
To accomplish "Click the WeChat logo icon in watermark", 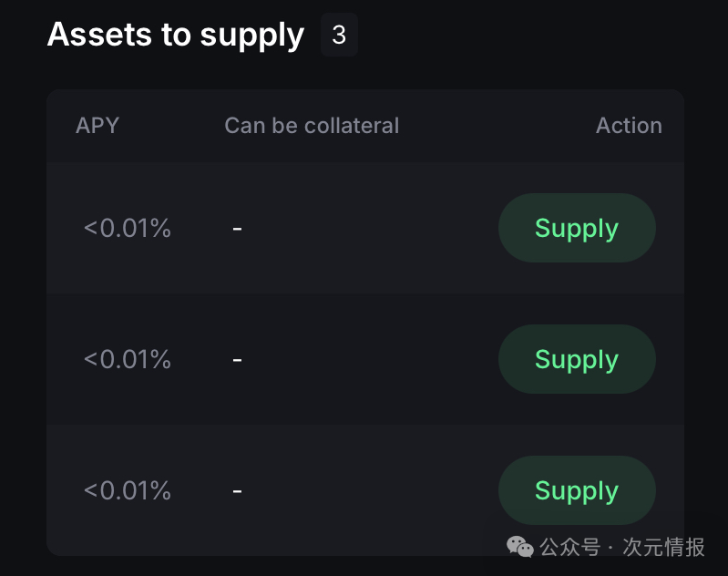I will tap(520, 547).
